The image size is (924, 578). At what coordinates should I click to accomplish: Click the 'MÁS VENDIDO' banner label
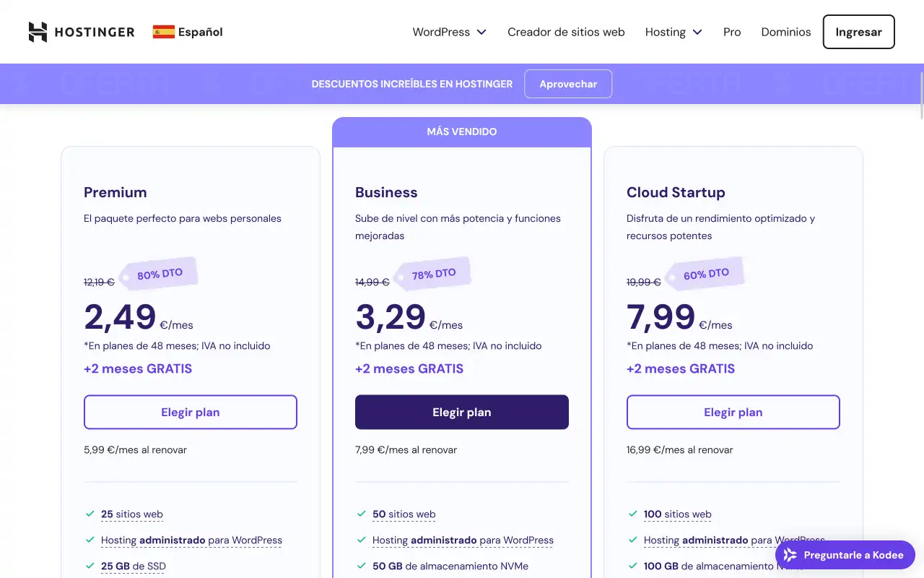coord(462,131)
